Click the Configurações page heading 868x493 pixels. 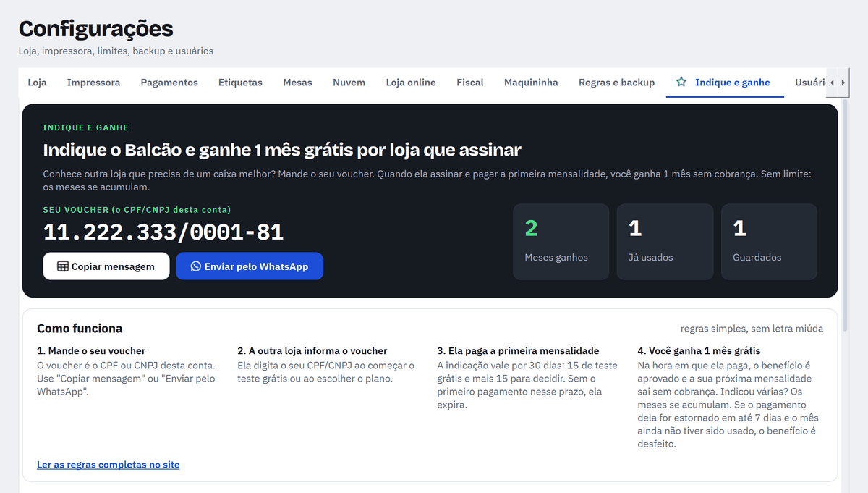(96, 29)
